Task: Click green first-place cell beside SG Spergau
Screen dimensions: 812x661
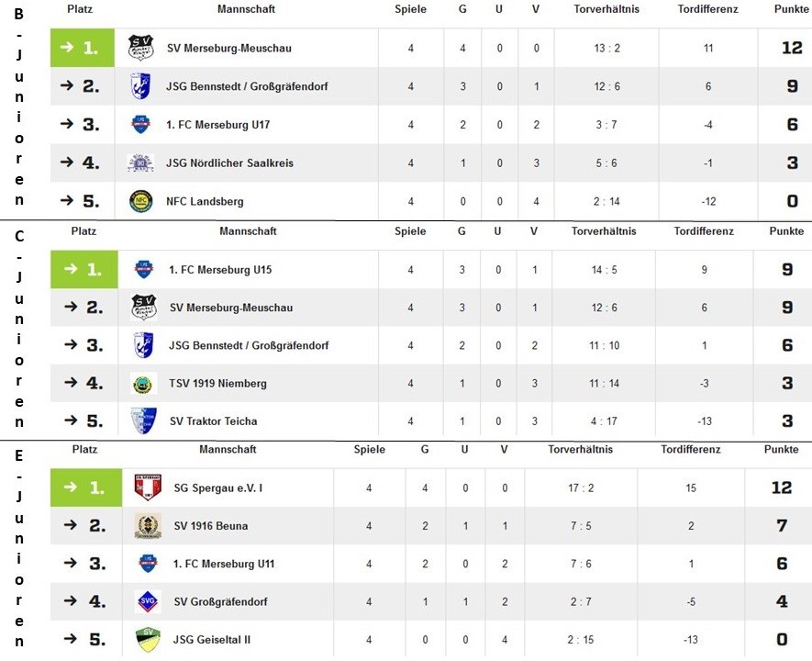Action: pos(84,487)
